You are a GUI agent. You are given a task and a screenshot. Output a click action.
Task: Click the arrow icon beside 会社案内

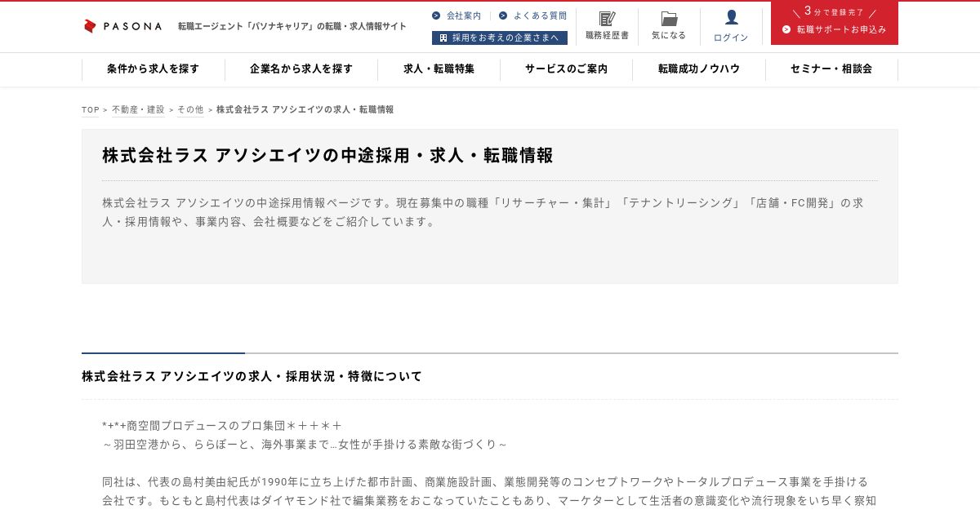pyautogui.click(x=436, y=16)
